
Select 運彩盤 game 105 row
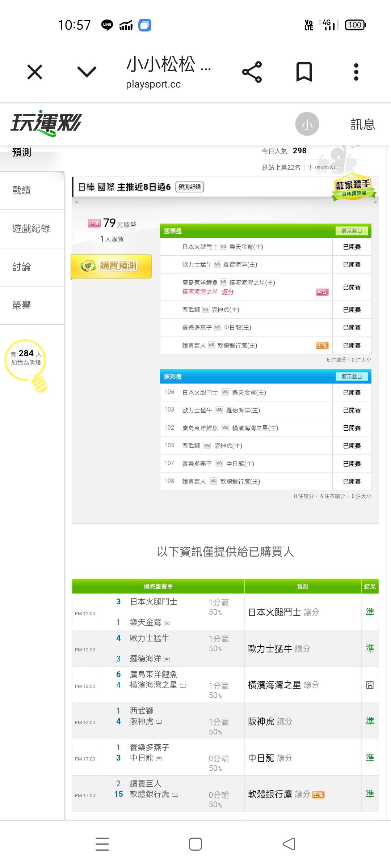coord(266,446)
